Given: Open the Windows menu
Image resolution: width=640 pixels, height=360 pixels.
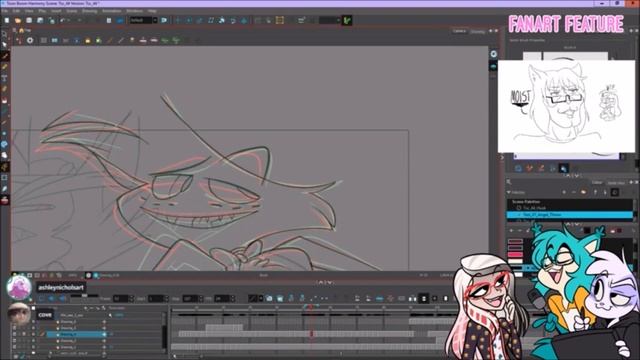Looking at the screenshot, I should [x=134, y=11].
